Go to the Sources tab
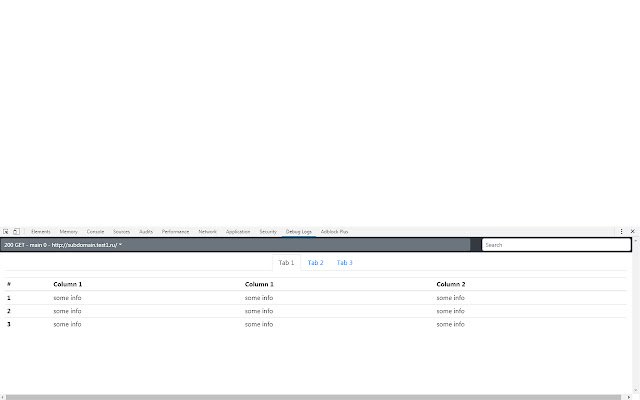The height and width of the screenshot is (400, 640). point(122,231)
